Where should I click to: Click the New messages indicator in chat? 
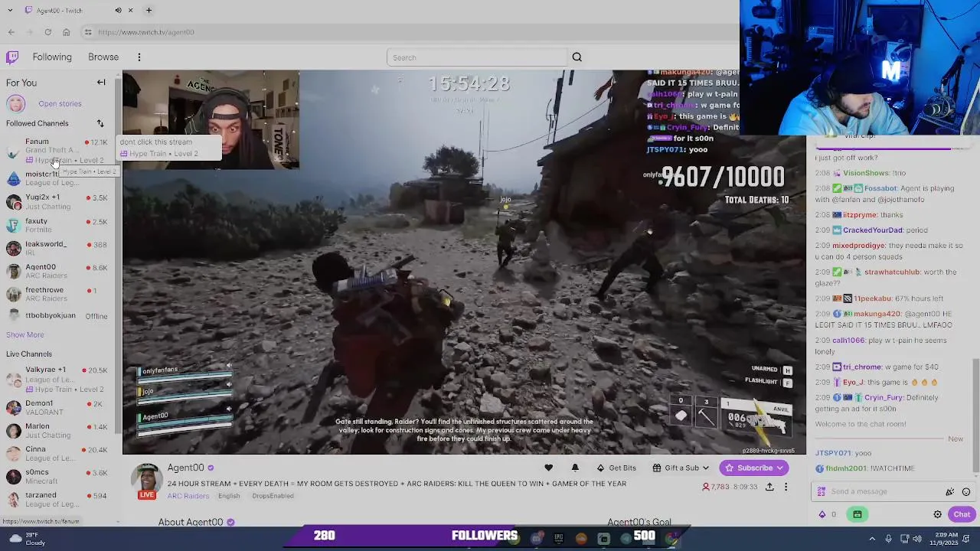955,439
